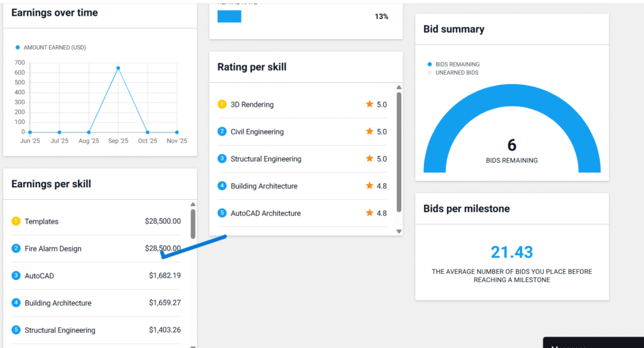Image resolution: width=644 pixels, height=348 pixels.
Task: Select the Civil Engineering skill row
Action: click(302, 132)
